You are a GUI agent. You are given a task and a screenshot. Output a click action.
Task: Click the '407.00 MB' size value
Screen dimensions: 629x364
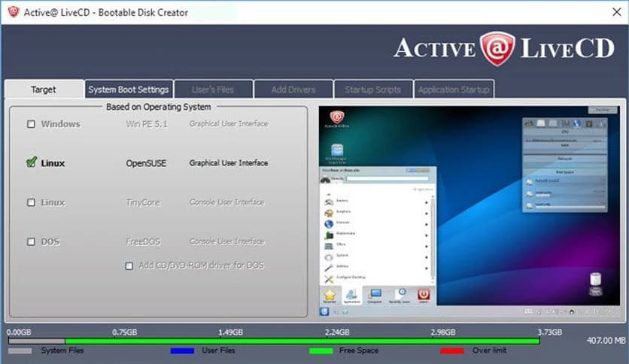tap(606, 341)
